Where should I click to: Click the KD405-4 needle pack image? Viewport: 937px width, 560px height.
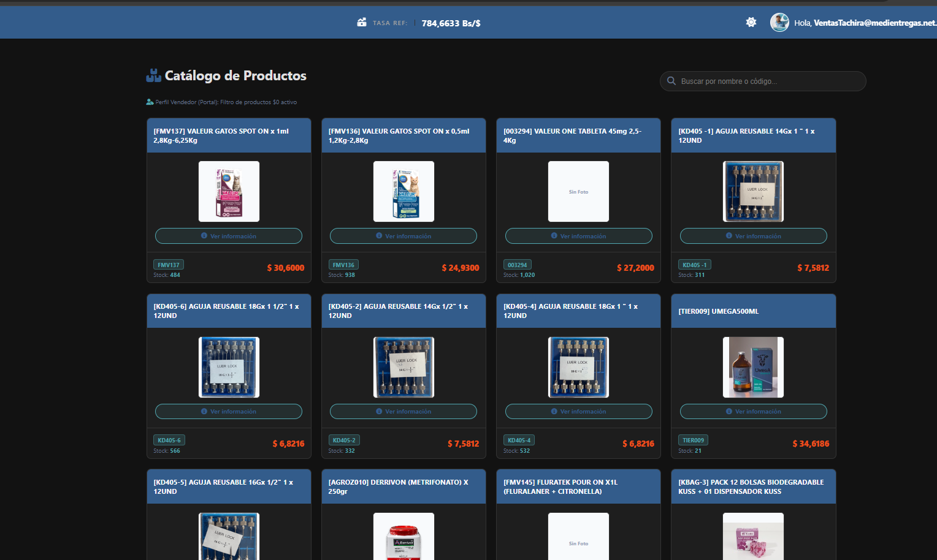pos(578,367)
